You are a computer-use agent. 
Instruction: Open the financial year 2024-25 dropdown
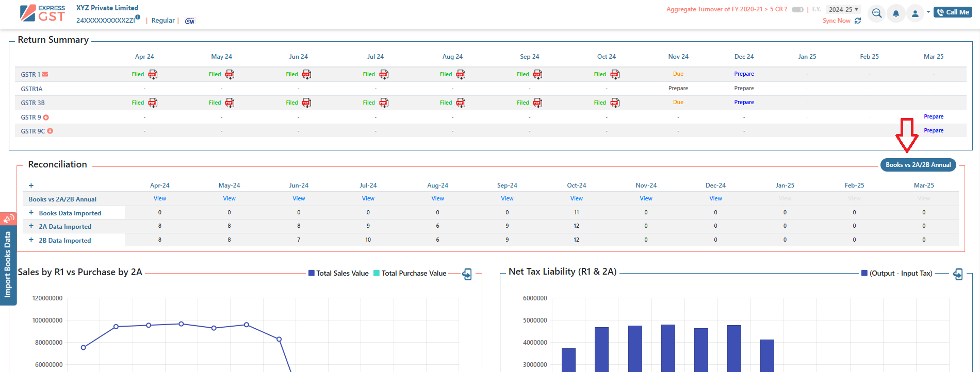click(x=843, y=9)
